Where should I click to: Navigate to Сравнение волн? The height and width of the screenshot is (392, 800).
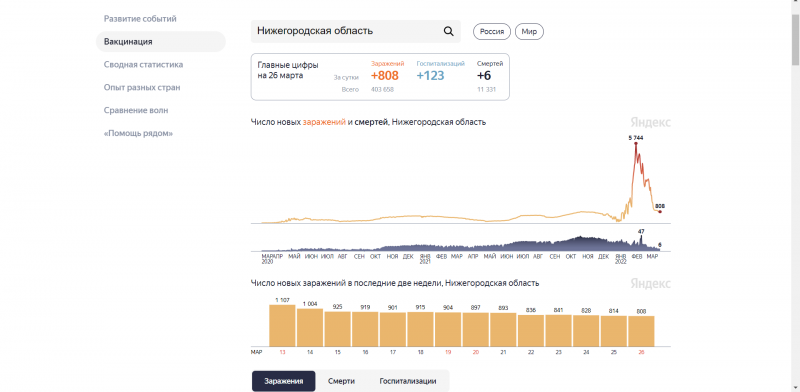point(136,110)
